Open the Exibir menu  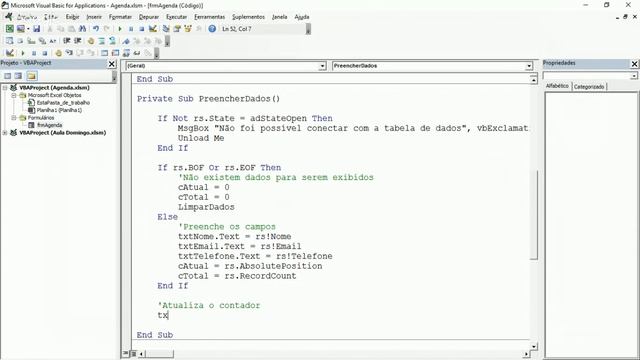[x=73, y=17]
